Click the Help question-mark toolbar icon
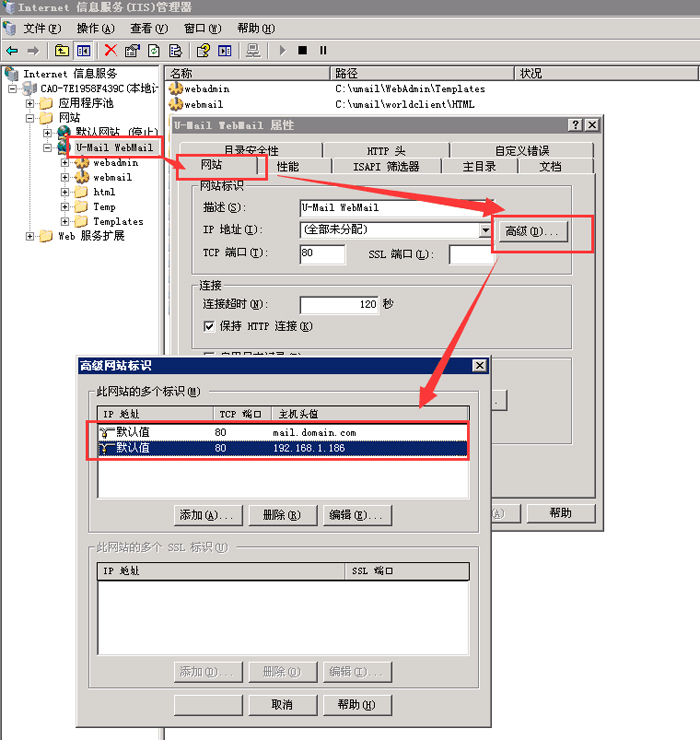Viewport: 700px width, 740px height. click(203, 50)
